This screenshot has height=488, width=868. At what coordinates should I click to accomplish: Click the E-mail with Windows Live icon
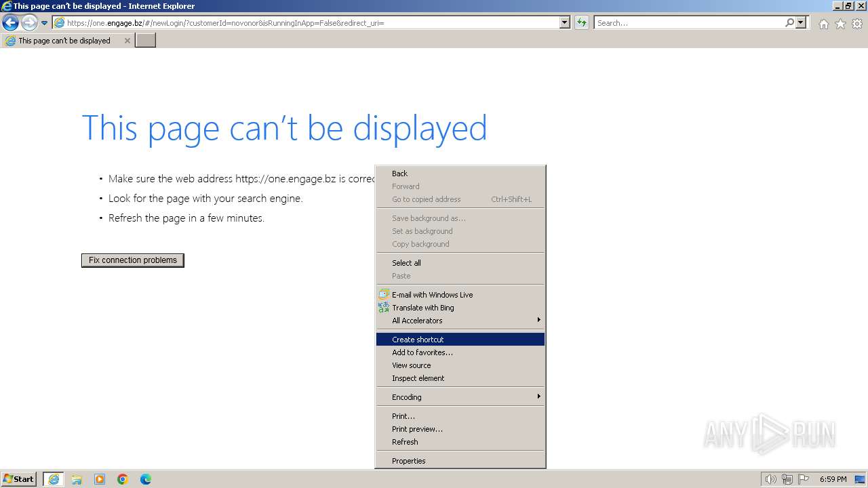click(x=384, y=295)
